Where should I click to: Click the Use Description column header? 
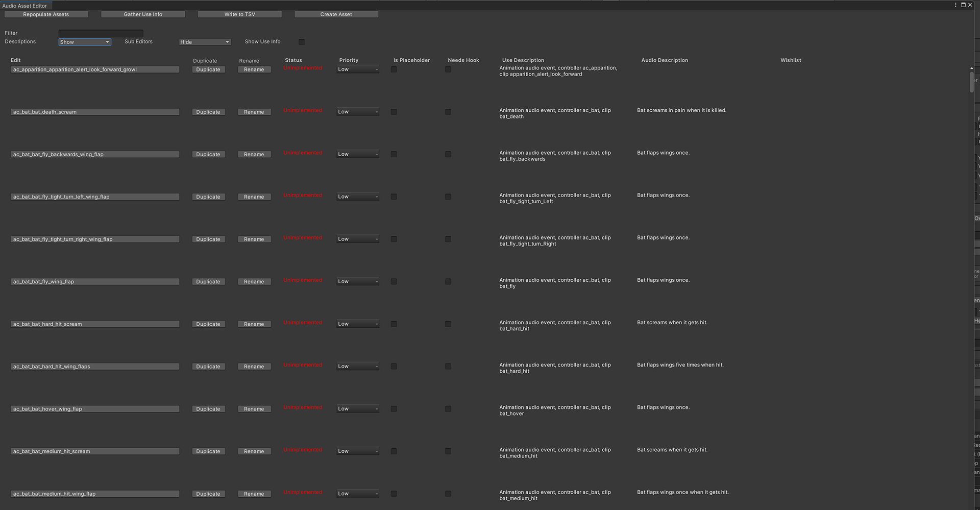coord(523,60)
